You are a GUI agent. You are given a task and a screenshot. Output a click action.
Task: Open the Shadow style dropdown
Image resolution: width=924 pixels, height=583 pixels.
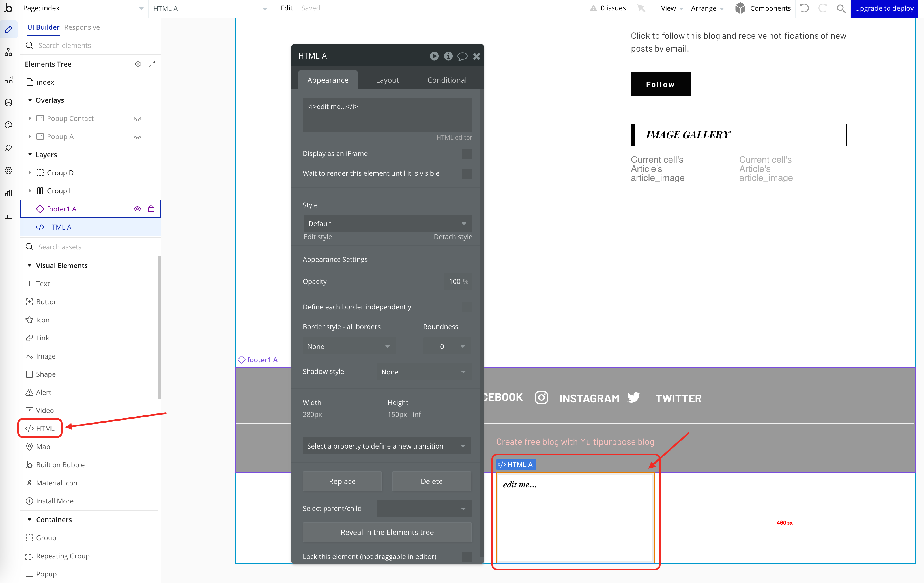coord(424,372)
